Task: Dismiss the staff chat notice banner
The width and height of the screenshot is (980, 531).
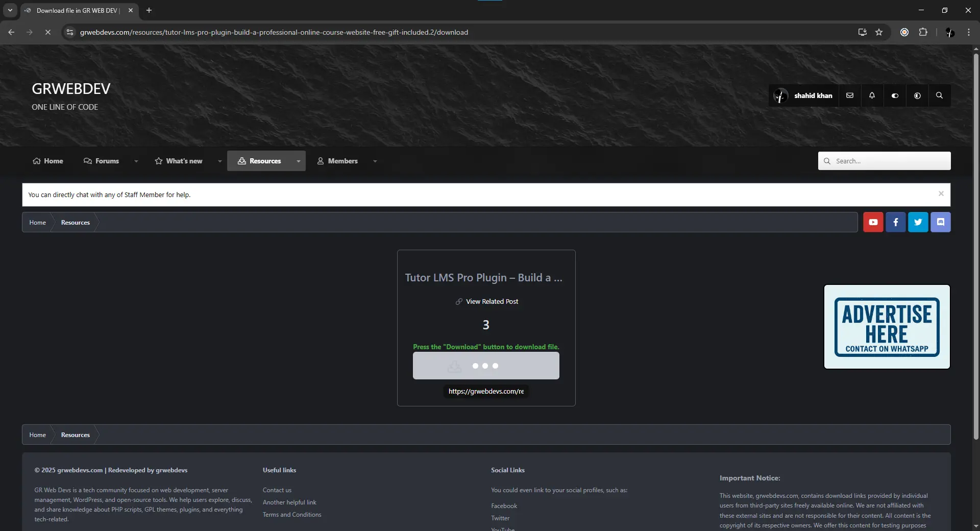Action: [941, 194]
